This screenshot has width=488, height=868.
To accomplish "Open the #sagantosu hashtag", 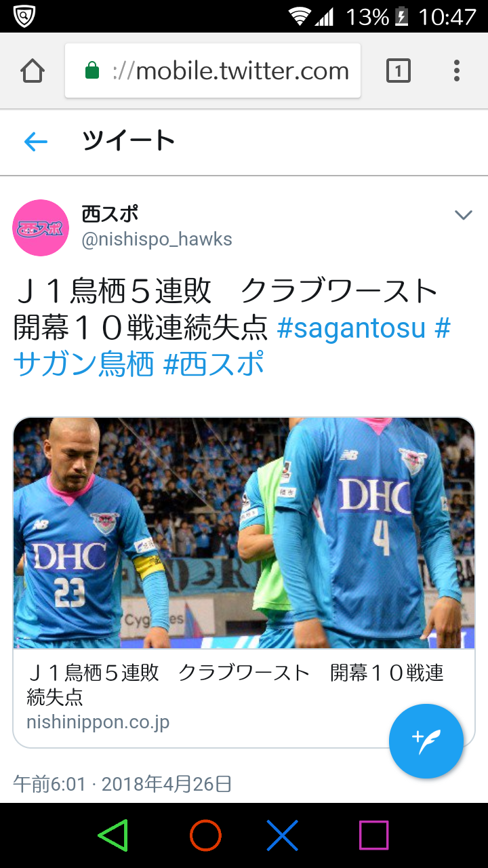I will point(351,328).
